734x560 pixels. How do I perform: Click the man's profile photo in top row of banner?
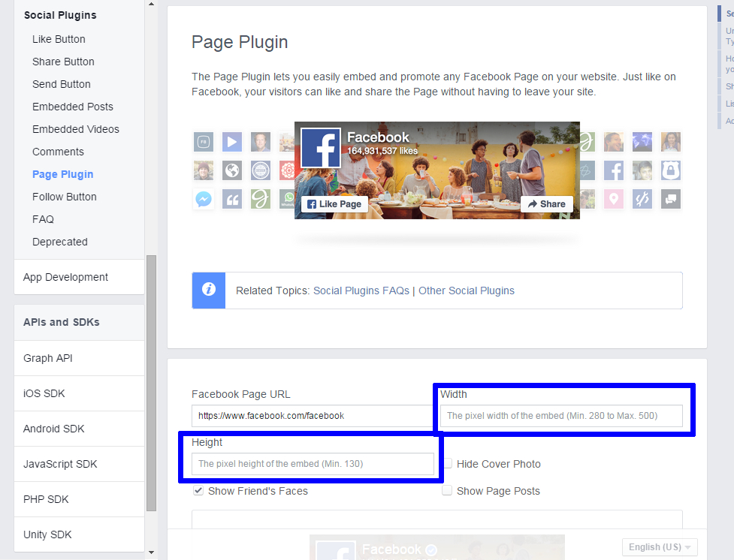point(261,142)
